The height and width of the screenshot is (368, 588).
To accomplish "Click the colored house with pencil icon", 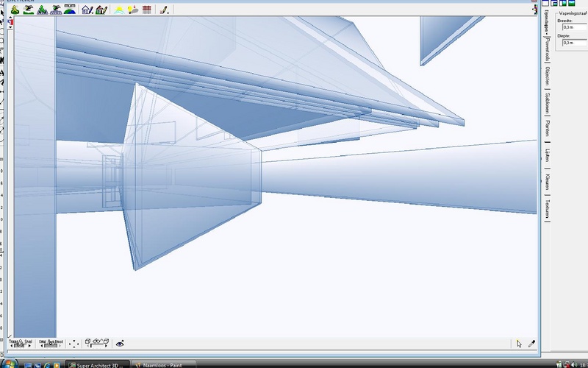I will 101,10.
